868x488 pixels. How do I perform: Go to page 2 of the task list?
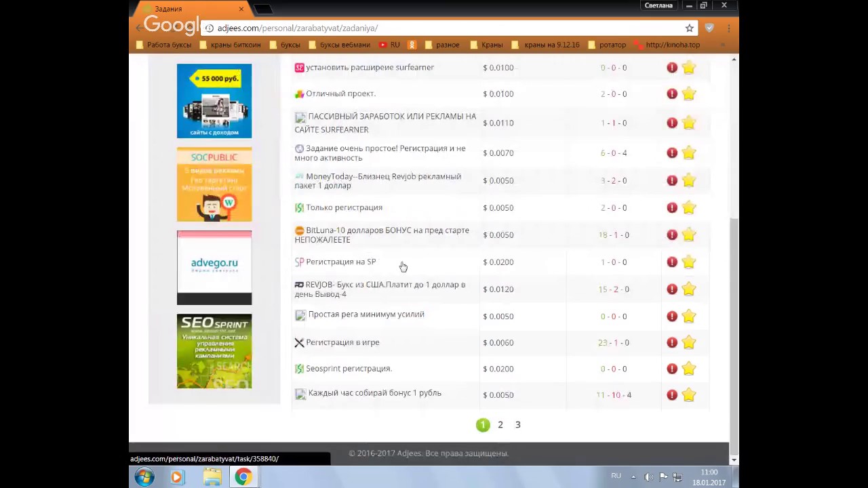point(500,425)
